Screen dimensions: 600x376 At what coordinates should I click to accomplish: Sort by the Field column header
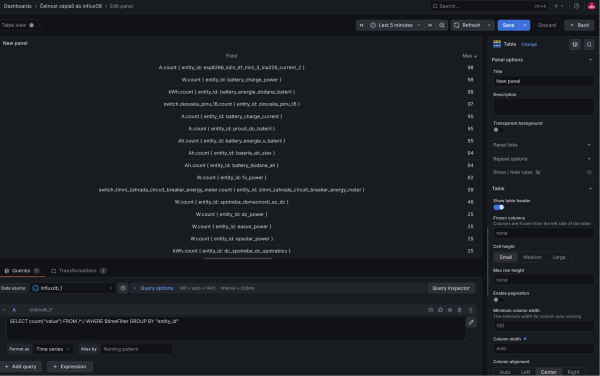pyautogui.click(x=231, y=56)
